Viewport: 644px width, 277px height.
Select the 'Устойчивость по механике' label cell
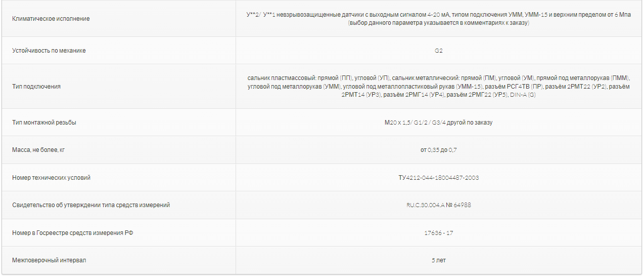[x=49, y=51]
